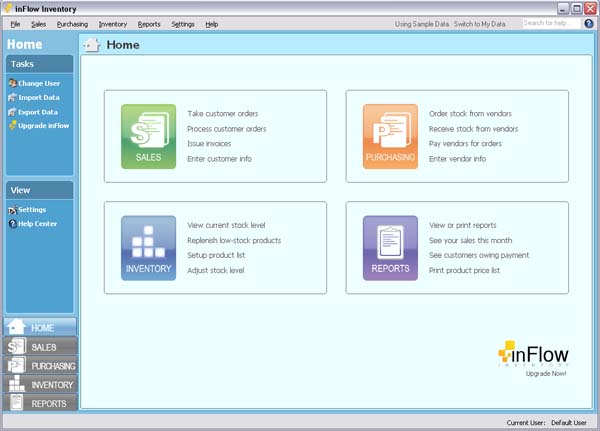This screenshot has width=600, height=431.
Task: Click See customers owing payment link
Action: tap(479, 255)
